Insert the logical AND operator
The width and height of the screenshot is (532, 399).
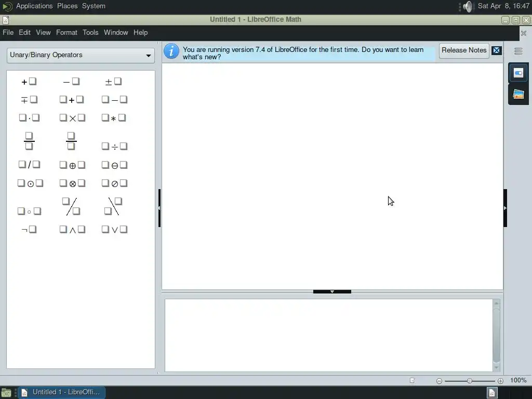[x=72, y=229]
